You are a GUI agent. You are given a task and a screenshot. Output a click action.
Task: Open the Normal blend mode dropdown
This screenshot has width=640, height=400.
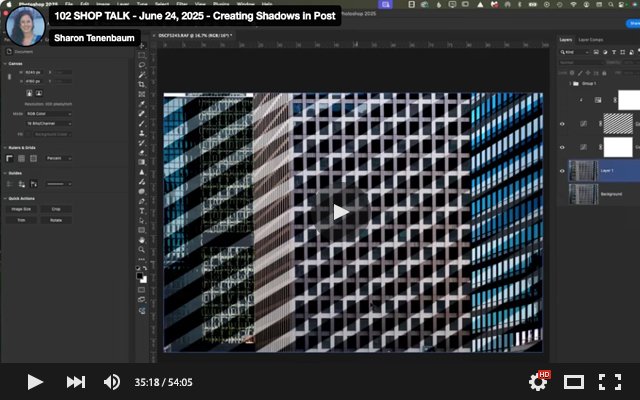tap(581, 62)
